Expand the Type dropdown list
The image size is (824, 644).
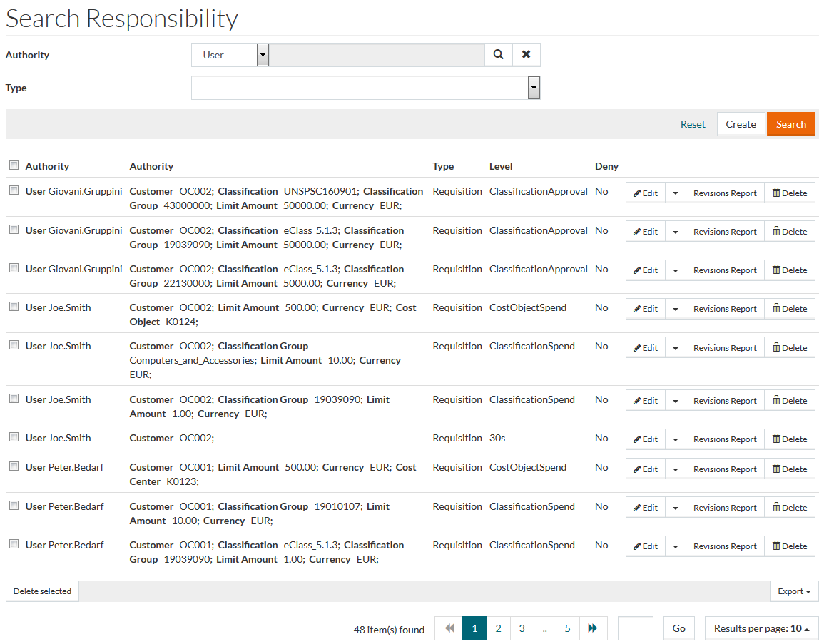[533, 88]
